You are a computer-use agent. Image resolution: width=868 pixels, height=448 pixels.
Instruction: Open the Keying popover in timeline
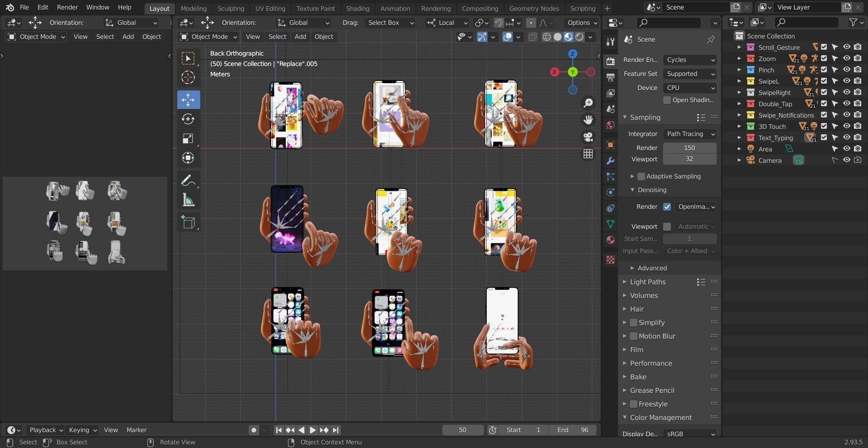click(83, 430)
